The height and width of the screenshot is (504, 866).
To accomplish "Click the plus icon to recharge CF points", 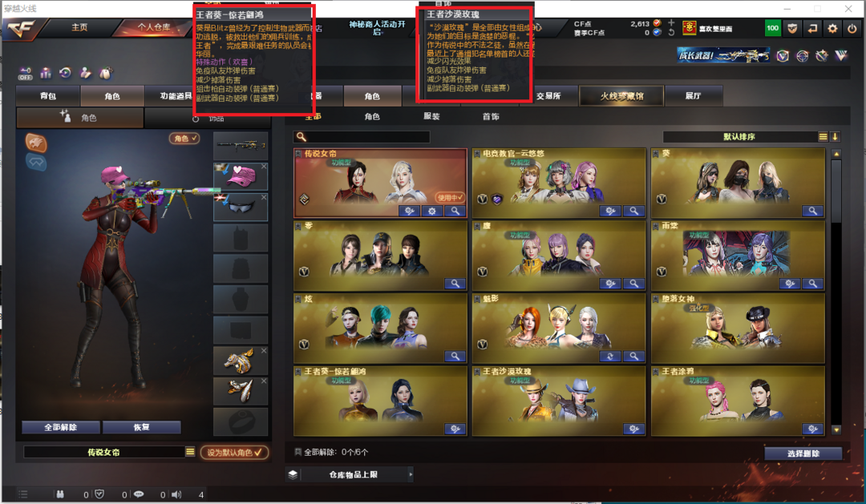I will (x=671, y=22).
